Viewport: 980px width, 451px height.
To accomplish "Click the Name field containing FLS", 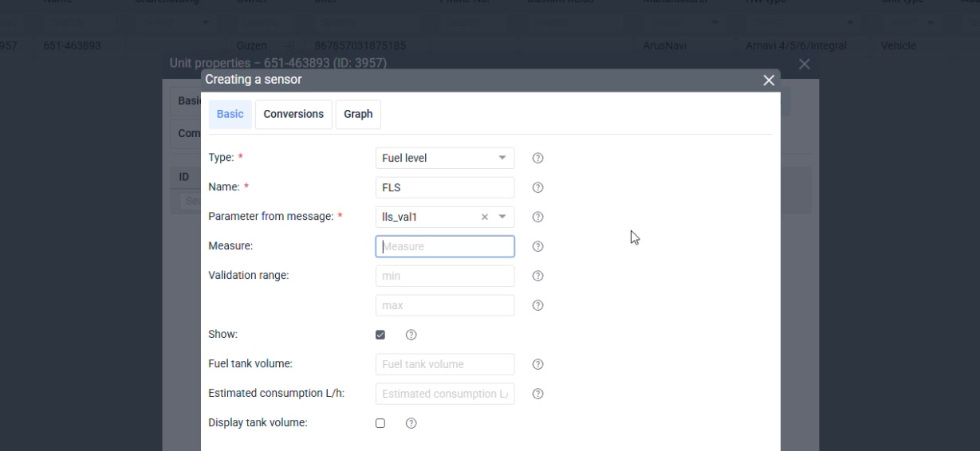I will (445, 187).
